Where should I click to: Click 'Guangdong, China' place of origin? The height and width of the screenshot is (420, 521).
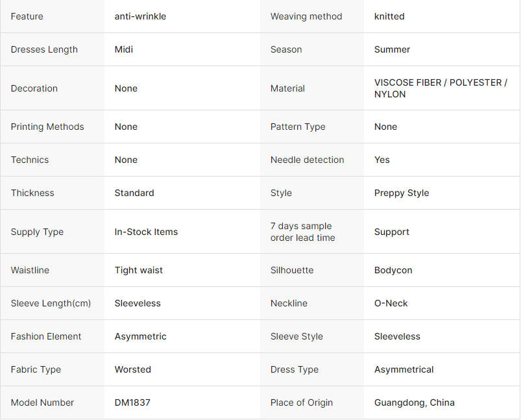pyautogui.click(x=414, y=402)
